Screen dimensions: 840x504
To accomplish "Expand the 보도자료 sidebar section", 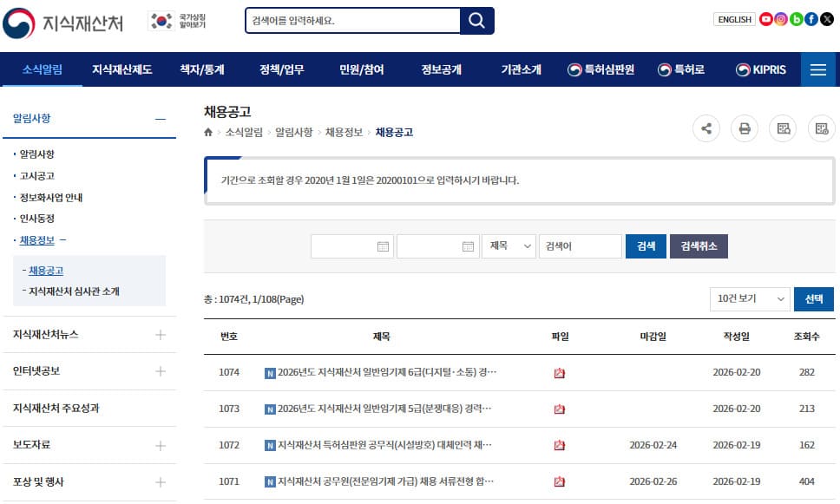I will point(161,444).
